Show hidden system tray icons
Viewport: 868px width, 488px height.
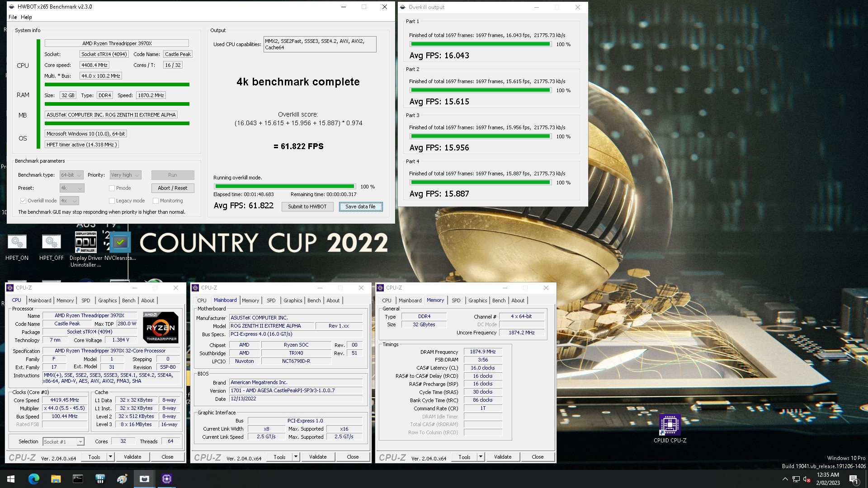tap(785, 479)
